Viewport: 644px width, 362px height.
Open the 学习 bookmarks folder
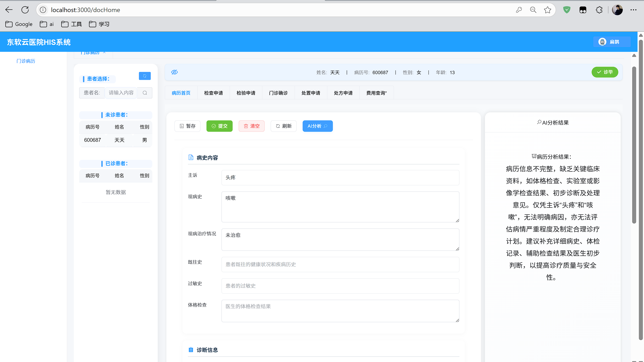[x=99, y=24]
